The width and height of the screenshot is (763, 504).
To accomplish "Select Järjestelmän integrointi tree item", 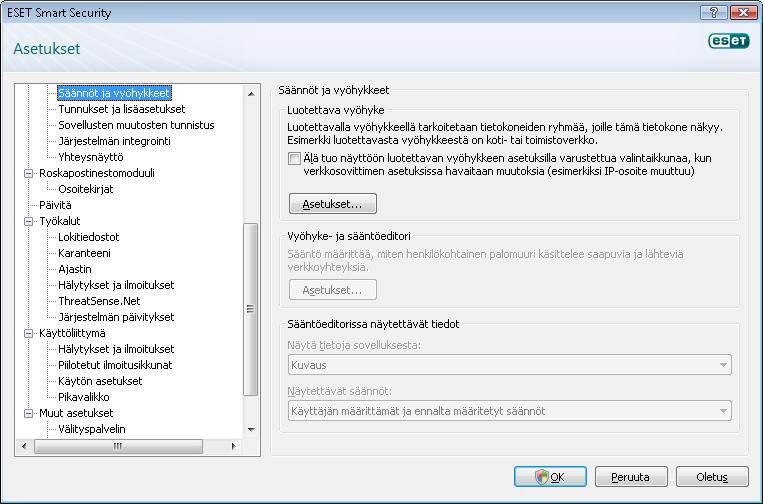I will coord(114,141).
